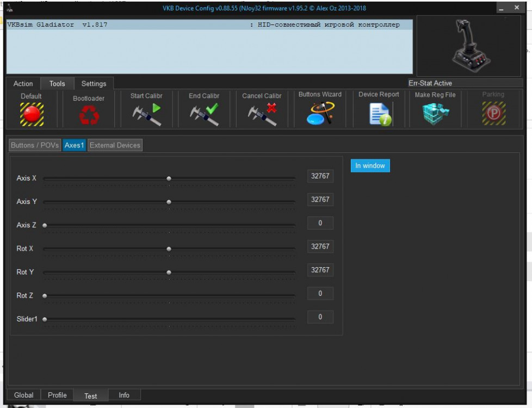Image resolution: width=532 pixels, height=408 pixels.
Task: Select the Test bottom tab
Action: click(x=91, y=396)
